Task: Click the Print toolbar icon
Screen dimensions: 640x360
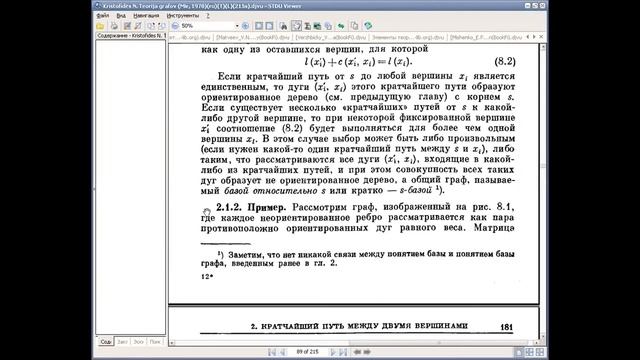Action: pyautogui.click(x=114, y=26)
